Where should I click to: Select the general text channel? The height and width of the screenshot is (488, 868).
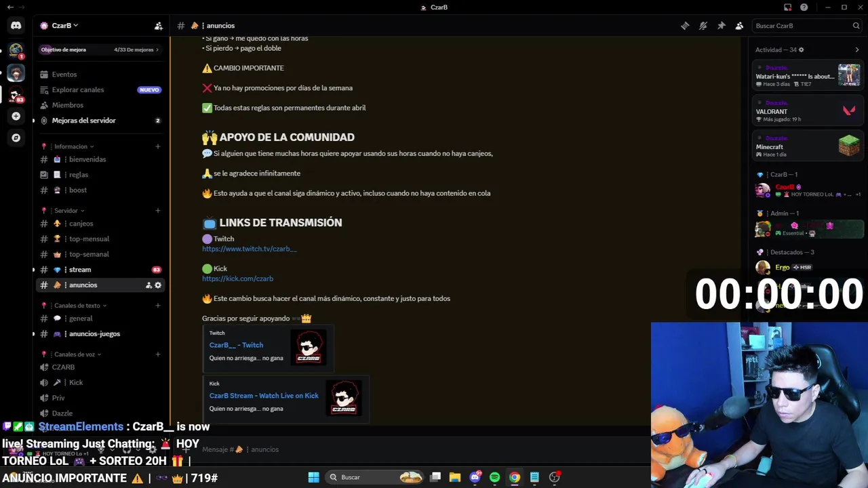(x=100, y=319)
